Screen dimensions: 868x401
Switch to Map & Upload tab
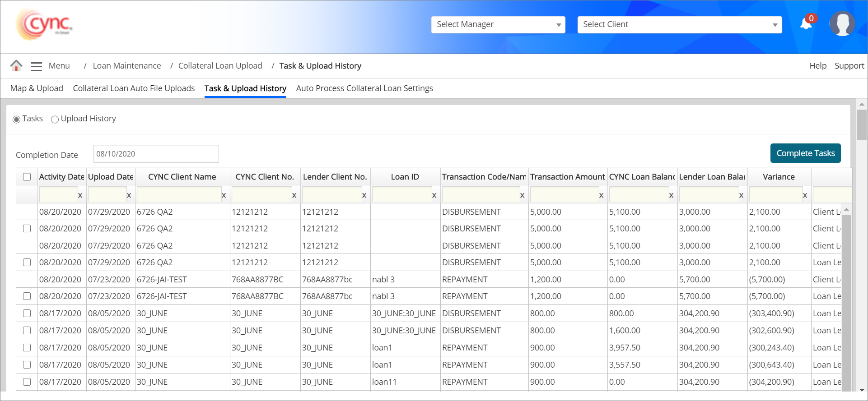tap(37, 88)
